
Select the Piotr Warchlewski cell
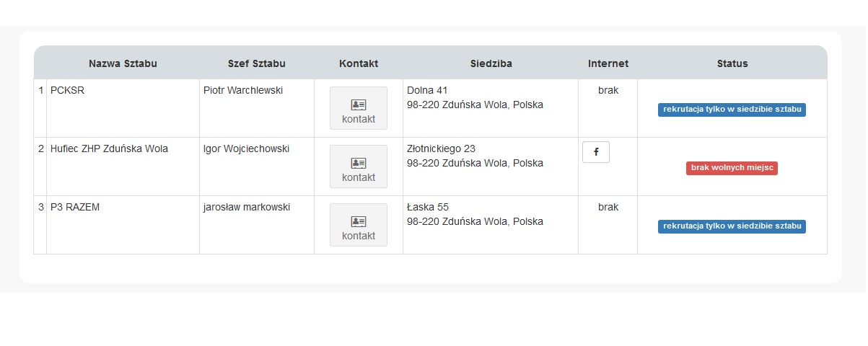tap(243, 91)
